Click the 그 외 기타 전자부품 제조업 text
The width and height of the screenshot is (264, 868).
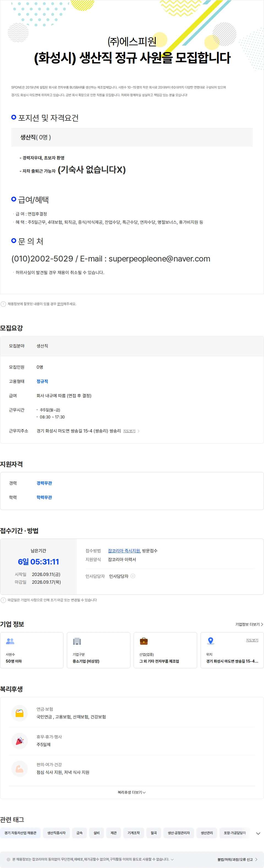point(159,661)
